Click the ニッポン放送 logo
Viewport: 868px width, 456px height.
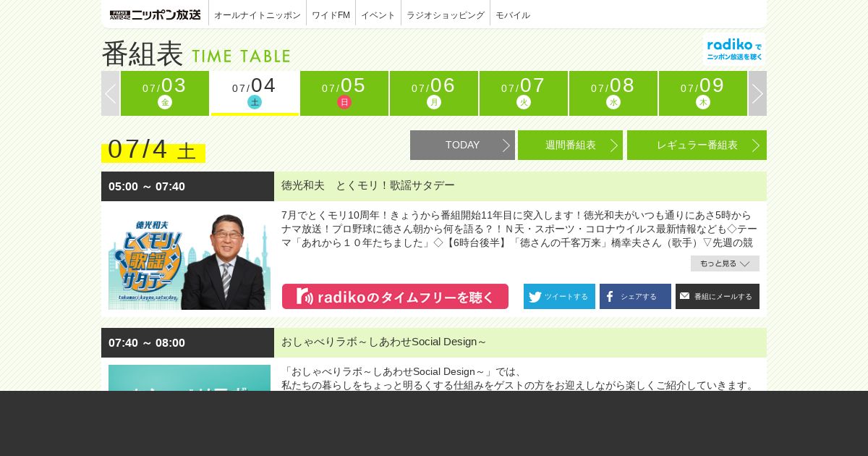point(156,14)
